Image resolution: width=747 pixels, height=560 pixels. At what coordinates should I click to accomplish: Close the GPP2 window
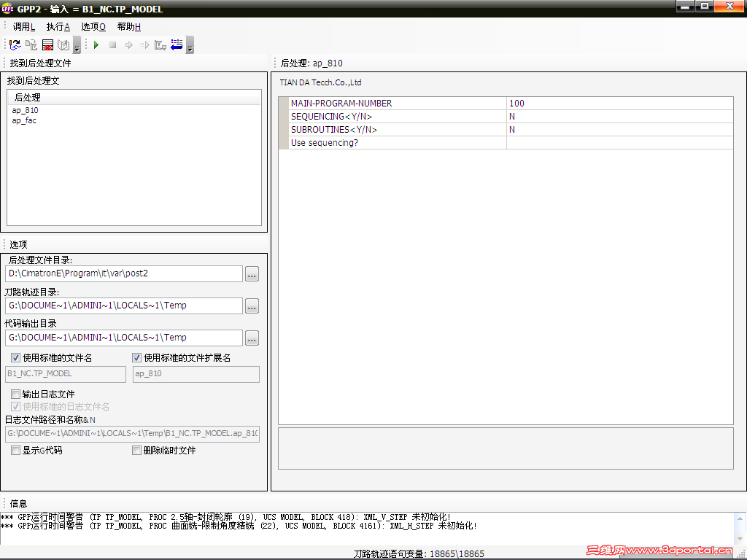coord(729,7)
